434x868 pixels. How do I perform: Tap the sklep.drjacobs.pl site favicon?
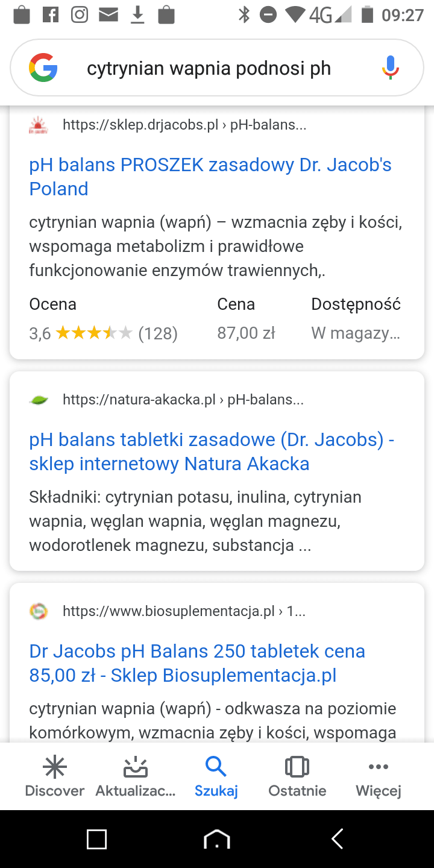point(39,125)
